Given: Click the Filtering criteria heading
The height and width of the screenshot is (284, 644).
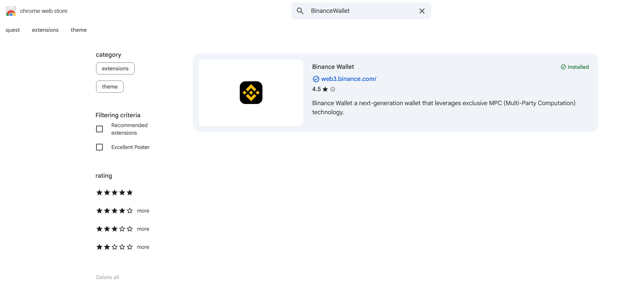Looking at the screenshot, I should (118, 115).
